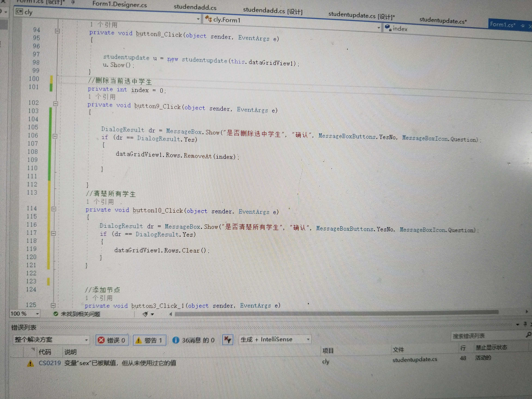Click the line number 48 cell
This screenshot has width=532, height=399.
pyautogui.click(x=463, y=358)
